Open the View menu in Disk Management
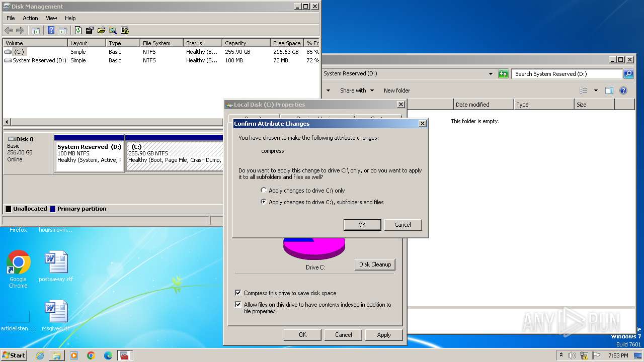644x362 pixels. tap(51, 18)
